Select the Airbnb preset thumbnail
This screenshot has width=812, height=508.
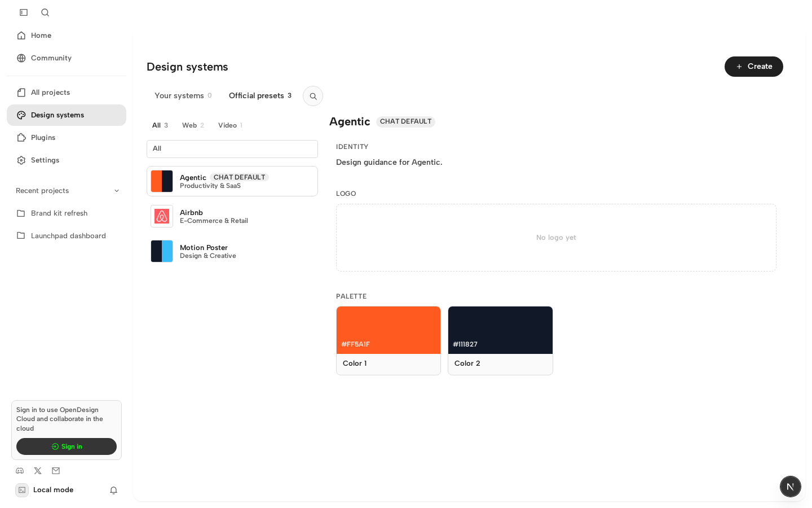click(162, 216)
